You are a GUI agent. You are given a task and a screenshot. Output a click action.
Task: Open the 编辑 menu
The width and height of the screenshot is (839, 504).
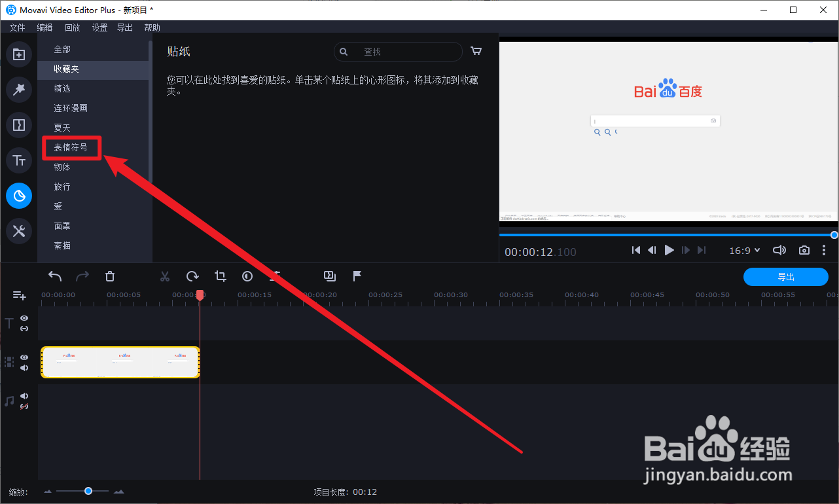click(x=45, y=27)
